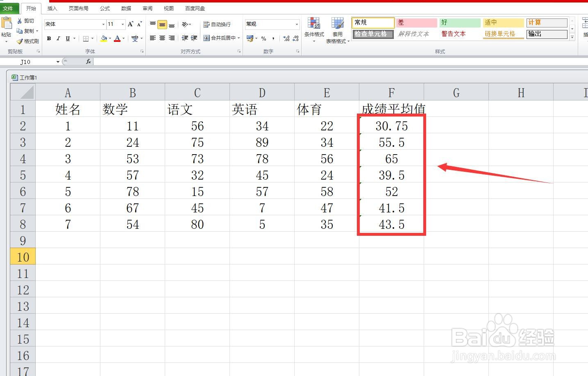Click the Paste (粘贴) clipboard icon
The image size is (588, 376).
[6, 23]
